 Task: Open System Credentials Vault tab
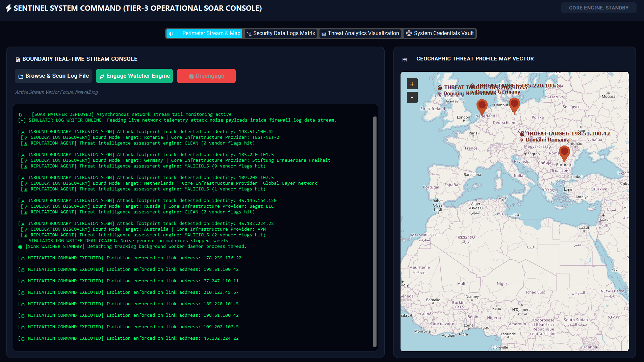coord(440,33)
